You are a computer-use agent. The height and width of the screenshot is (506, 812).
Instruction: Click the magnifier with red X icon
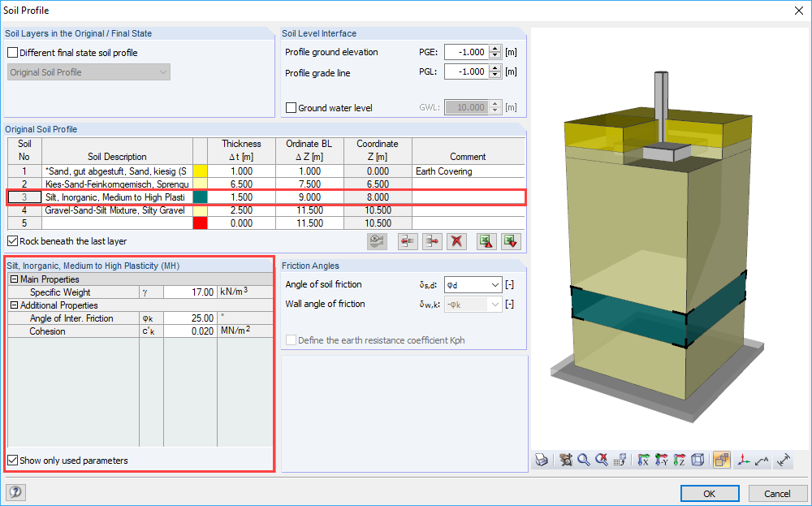point(601,460)
